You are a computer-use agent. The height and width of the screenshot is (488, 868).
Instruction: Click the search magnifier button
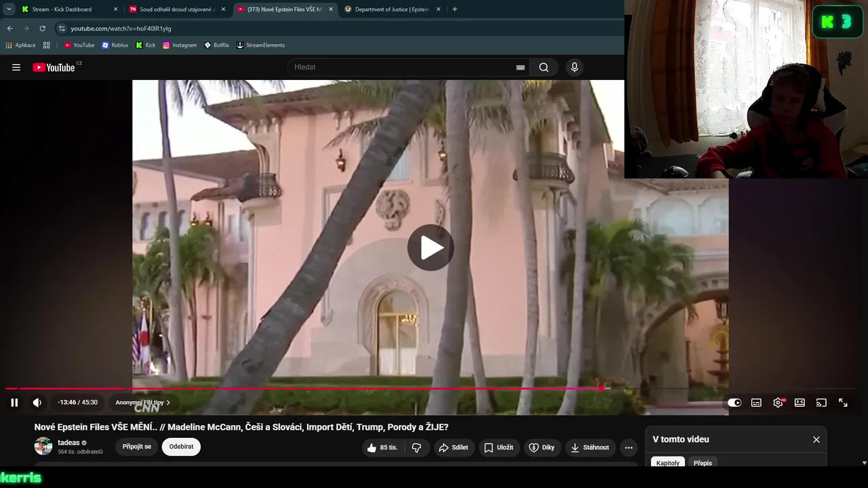point(544,67)
